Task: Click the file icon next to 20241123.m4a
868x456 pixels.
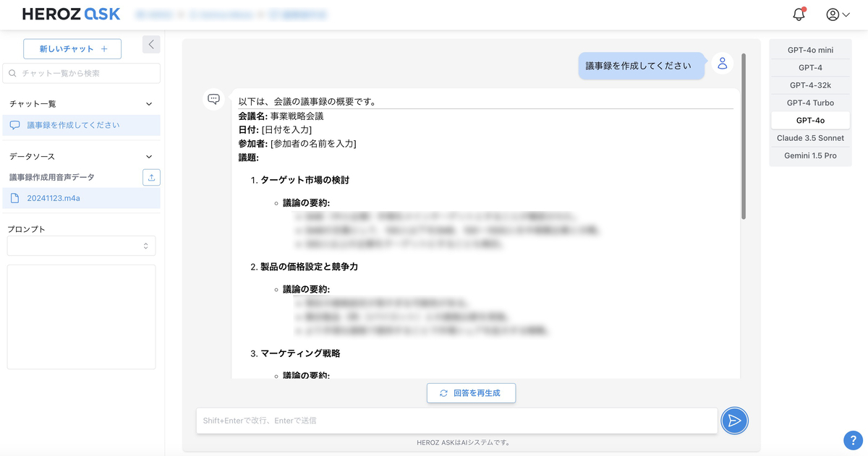Action: 15,198
